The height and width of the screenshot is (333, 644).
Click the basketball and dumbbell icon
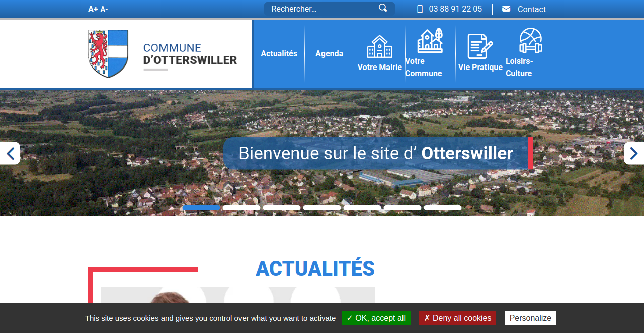coord(531,40)
